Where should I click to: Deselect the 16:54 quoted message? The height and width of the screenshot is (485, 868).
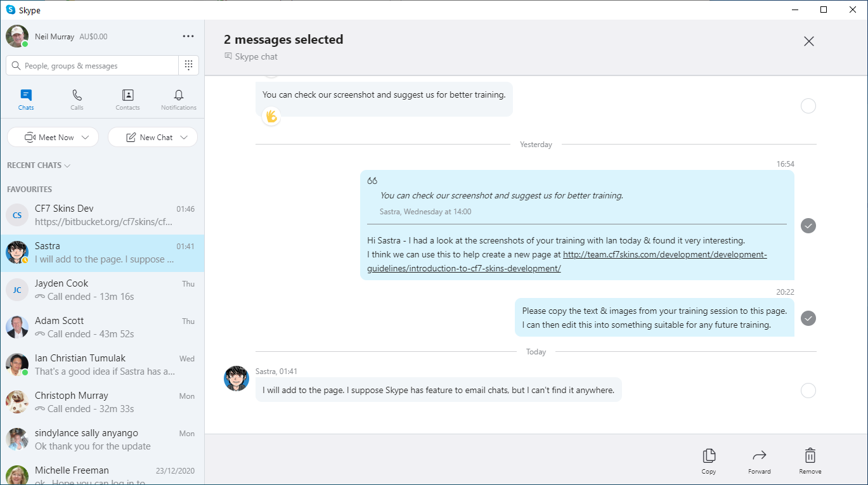(808, 225)
